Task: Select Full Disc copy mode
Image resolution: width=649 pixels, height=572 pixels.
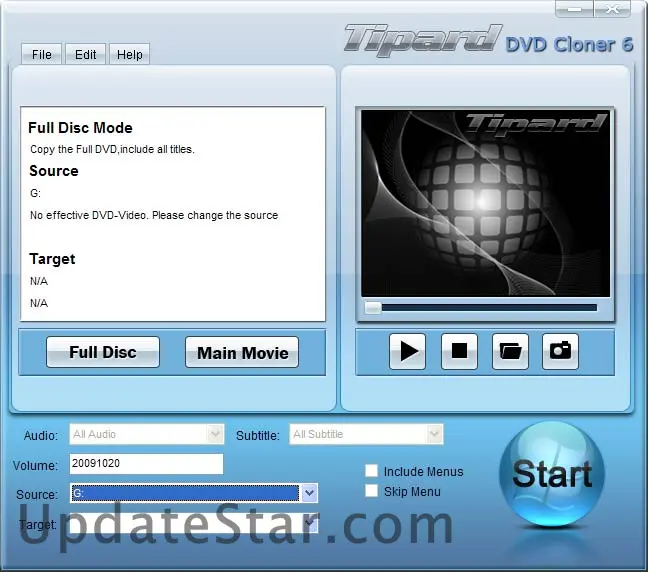Action: [103, 352]
